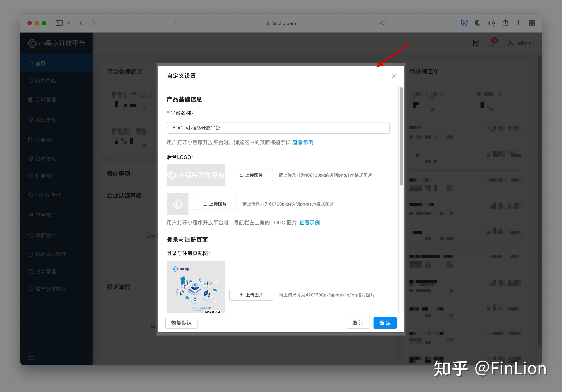The width and height of the screenshot is (562, 392).
Task: Click the 平台名称 input field
Action: point(278,128)
